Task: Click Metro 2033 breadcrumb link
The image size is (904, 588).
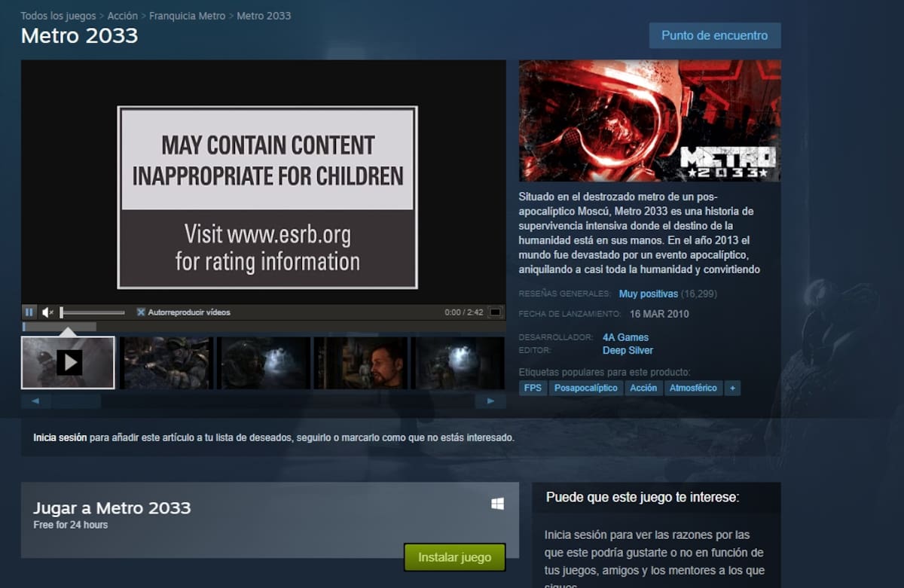Action: coord(264,16)
